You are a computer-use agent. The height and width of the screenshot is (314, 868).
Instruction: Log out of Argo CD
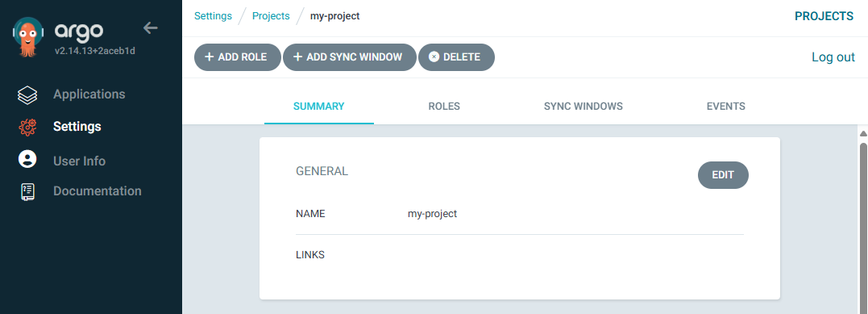833,57
